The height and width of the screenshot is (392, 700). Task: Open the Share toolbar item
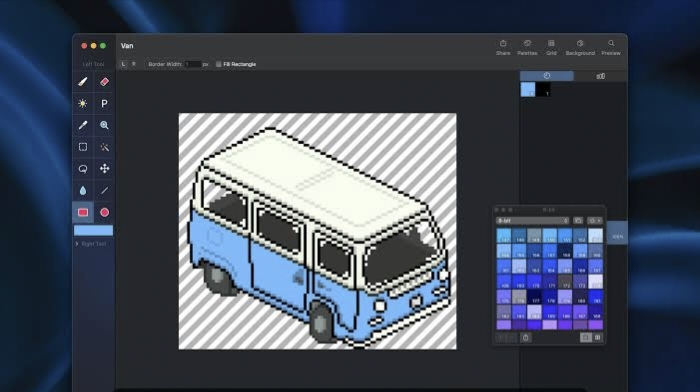click(503, 47)
